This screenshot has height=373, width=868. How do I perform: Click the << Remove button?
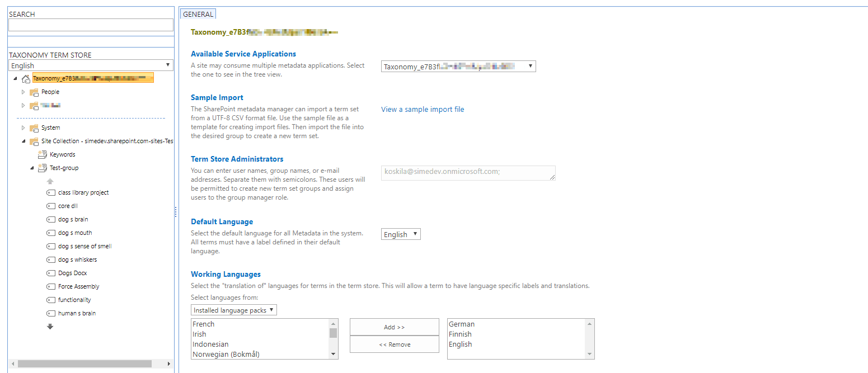click(394, 344)
